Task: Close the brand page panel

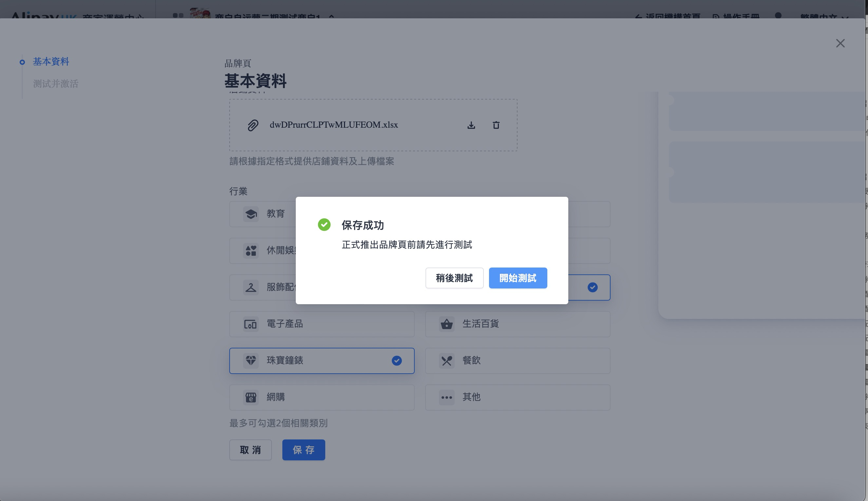Action: point(840,43)
